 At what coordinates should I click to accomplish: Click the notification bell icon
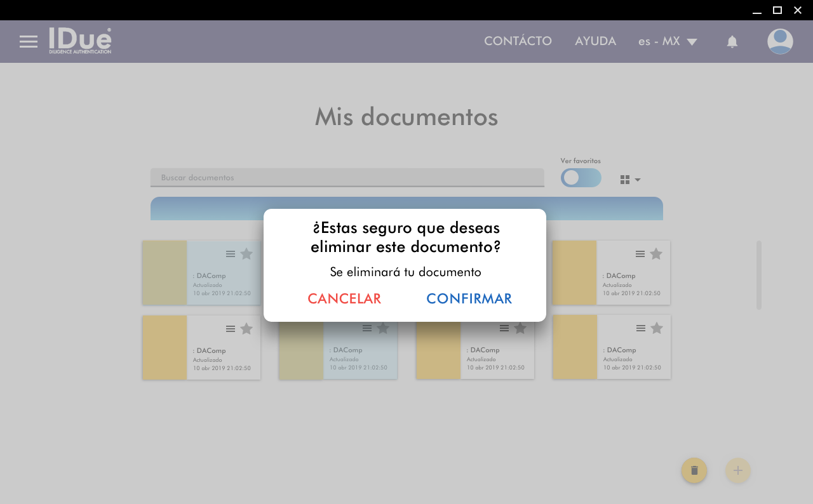click(732, 42)
